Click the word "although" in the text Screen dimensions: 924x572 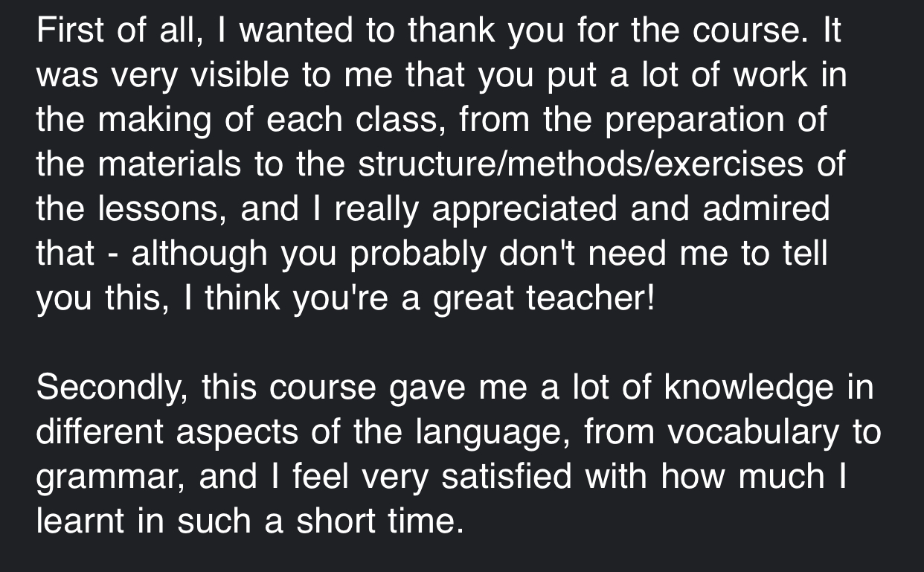pyautogui.click(x=200, y=253)
